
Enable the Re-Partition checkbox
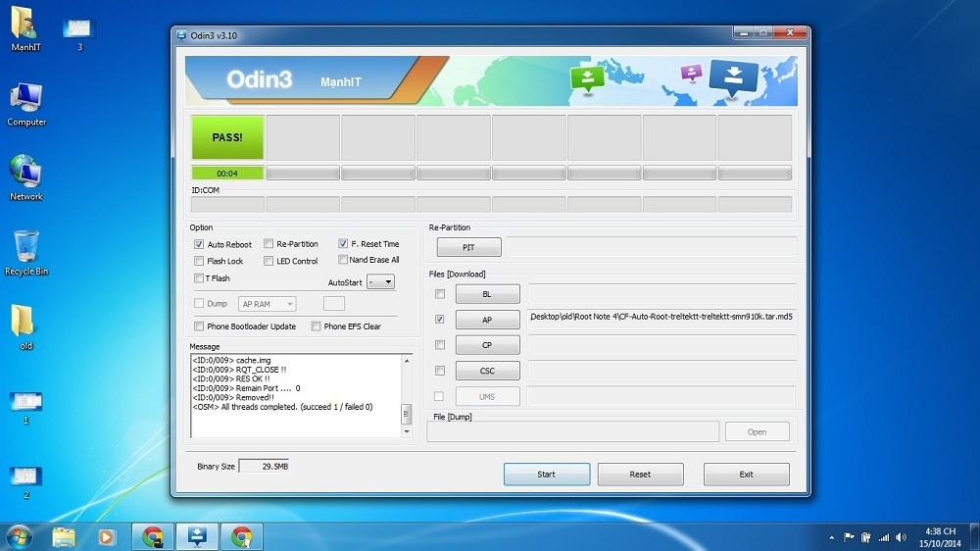(x=269, y=244)
